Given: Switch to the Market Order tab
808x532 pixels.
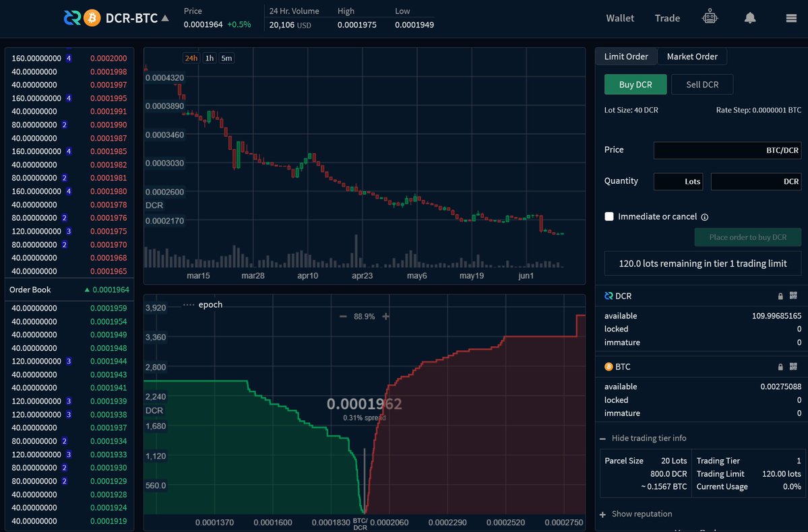Looking at the screenshot, I should coord(692,56).
